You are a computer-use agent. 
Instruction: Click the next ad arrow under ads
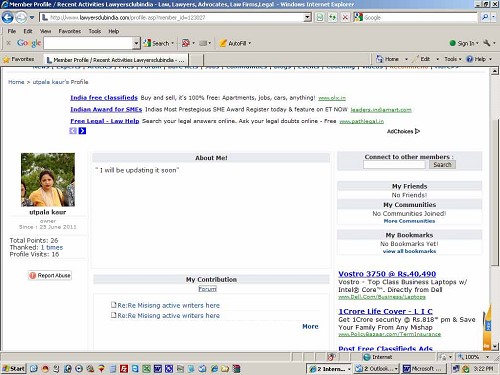point(82,131)
